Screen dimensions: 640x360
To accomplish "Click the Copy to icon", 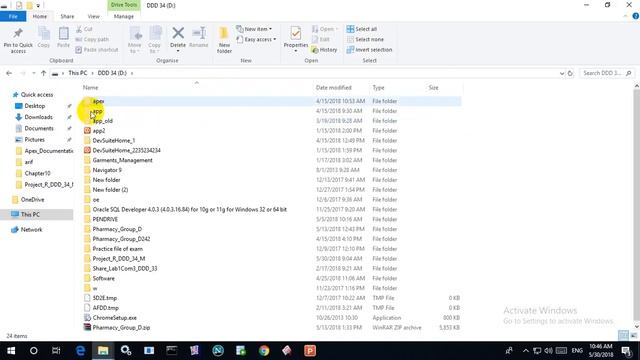I will tap(155, 33).
